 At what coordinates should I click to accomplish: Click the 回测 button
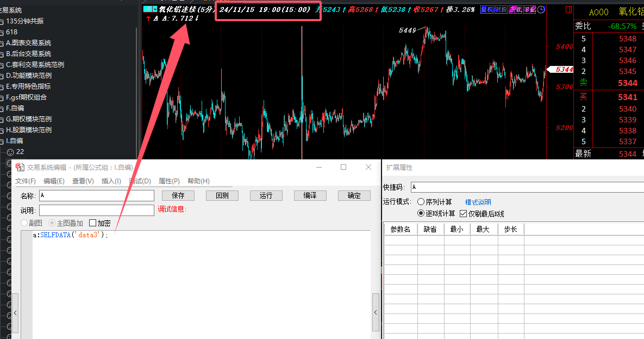(222, 195)
